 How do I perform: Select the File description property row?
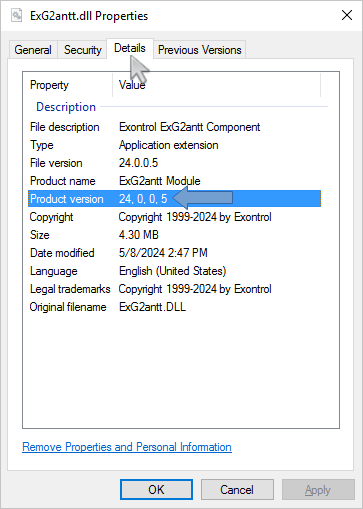174,127
